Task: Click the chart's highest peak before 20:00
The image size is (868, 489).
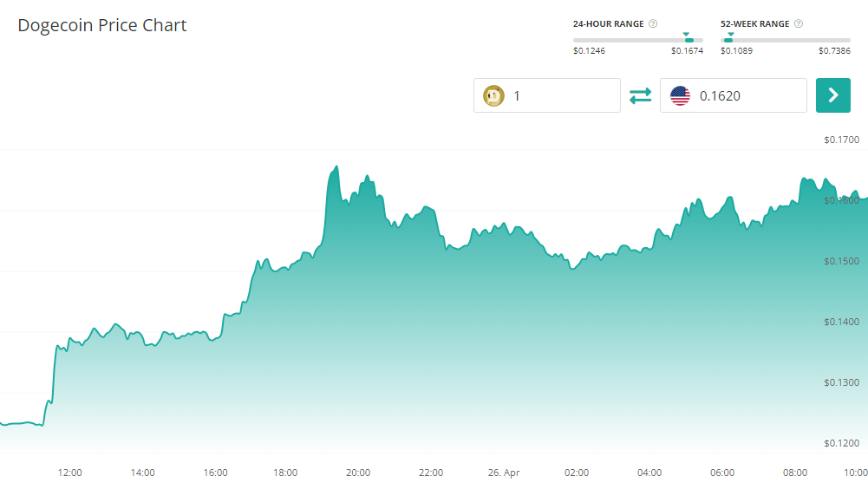Action: tap(336, 167)
